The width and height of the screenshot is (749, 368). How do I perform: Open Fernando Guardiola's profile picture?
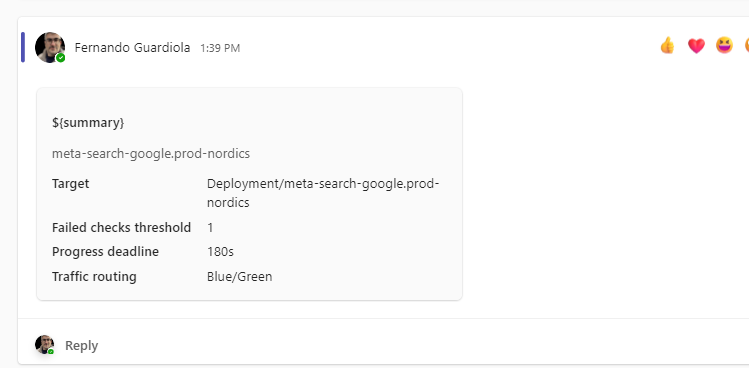50,47
